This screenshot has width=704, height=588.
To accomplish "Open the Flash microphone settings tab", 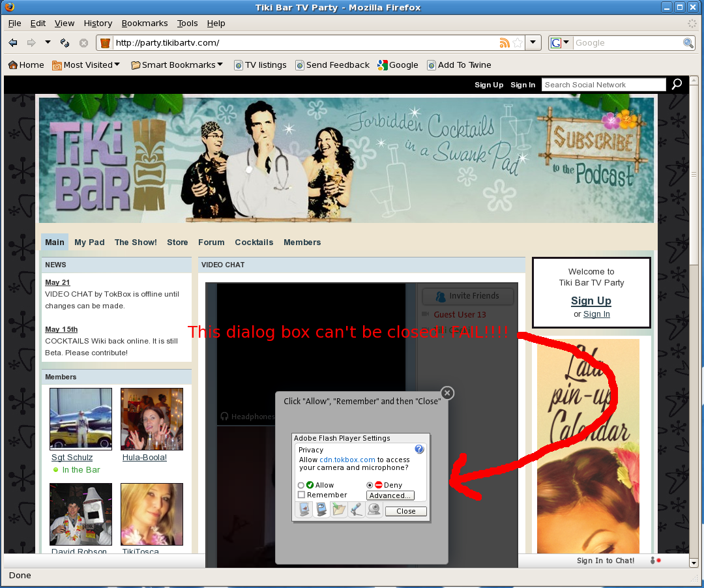I will tap(356, 510).
